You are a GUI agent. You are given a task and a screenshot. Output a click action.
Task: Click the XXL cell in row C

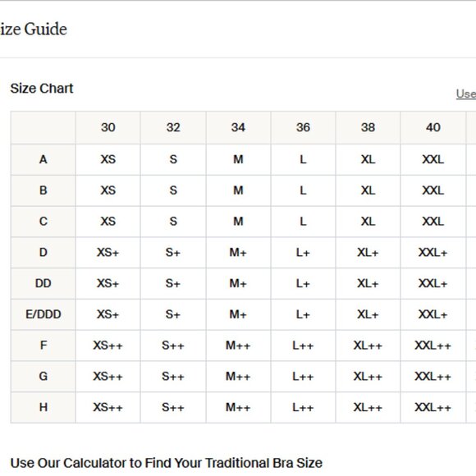(433, 222)
